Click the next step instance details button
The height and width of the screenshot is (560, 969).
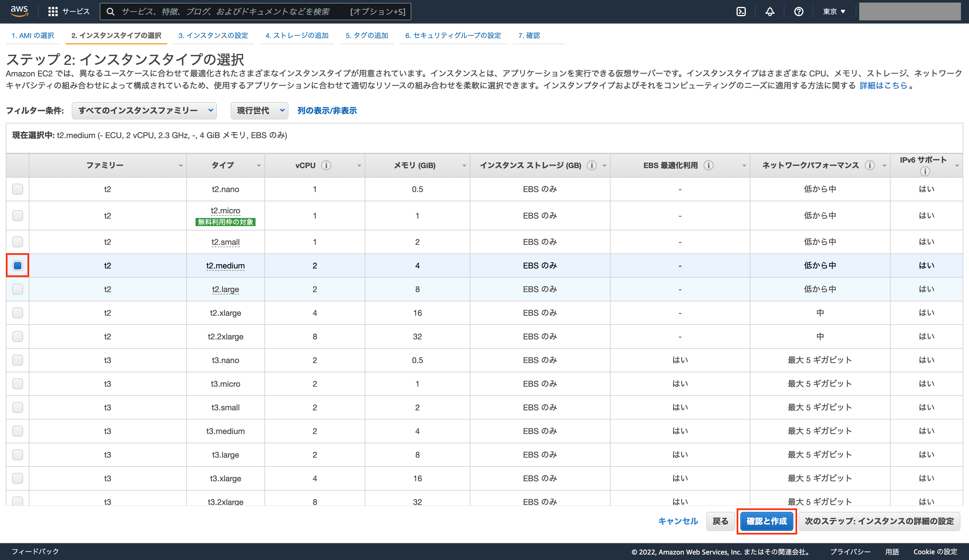[x=879, y=521]
